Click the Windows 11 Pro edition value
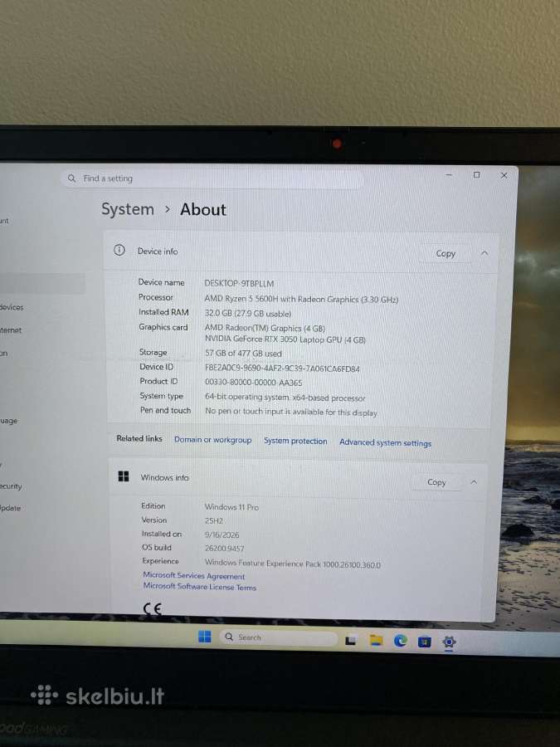This screenshot has height=747, width=560. tap(231, 507)
